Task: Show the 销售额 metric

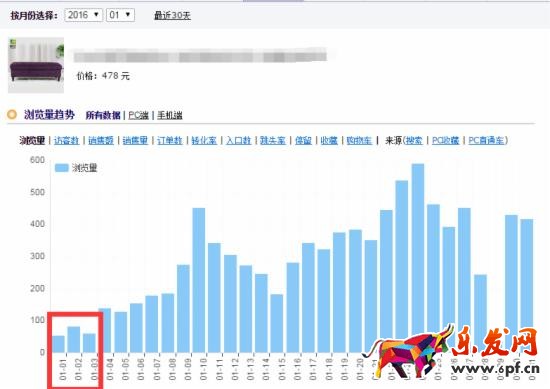Action: [x=101, y=140]
